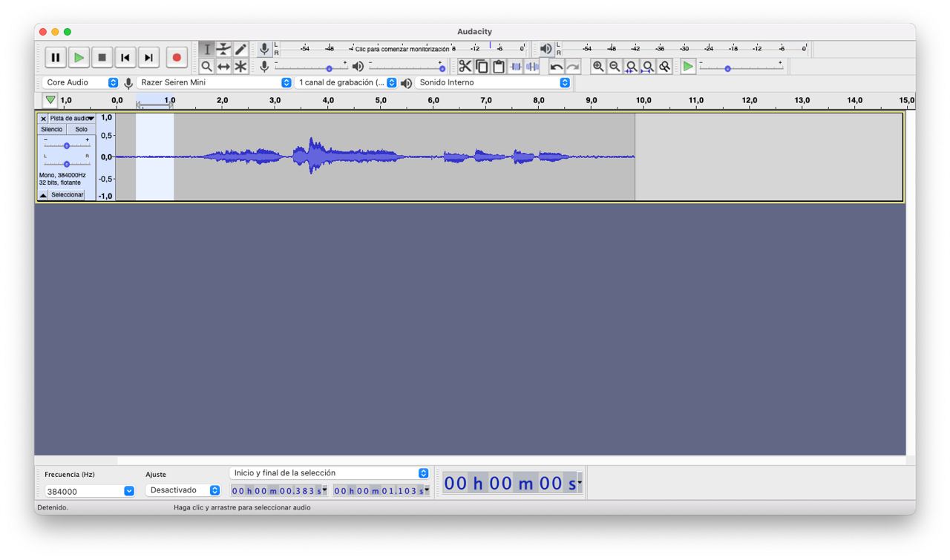Fit the whole project in the window

pos(648,66)
